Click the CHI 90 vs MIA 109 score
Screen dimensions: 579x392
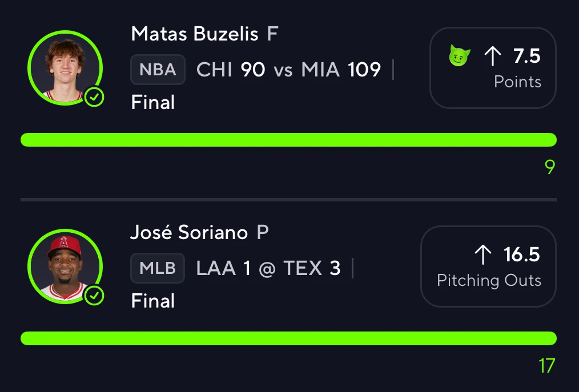tap(288, 70)
